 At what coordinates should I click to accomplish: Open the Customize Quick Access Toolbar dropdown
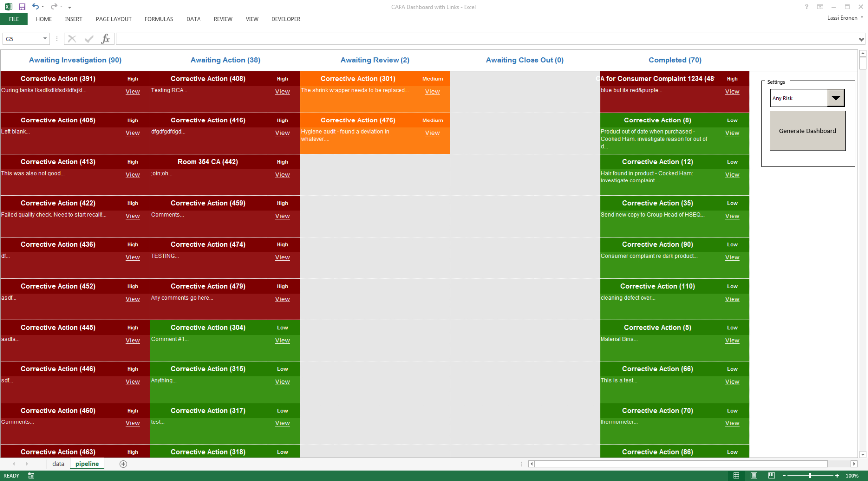(70, 7)
